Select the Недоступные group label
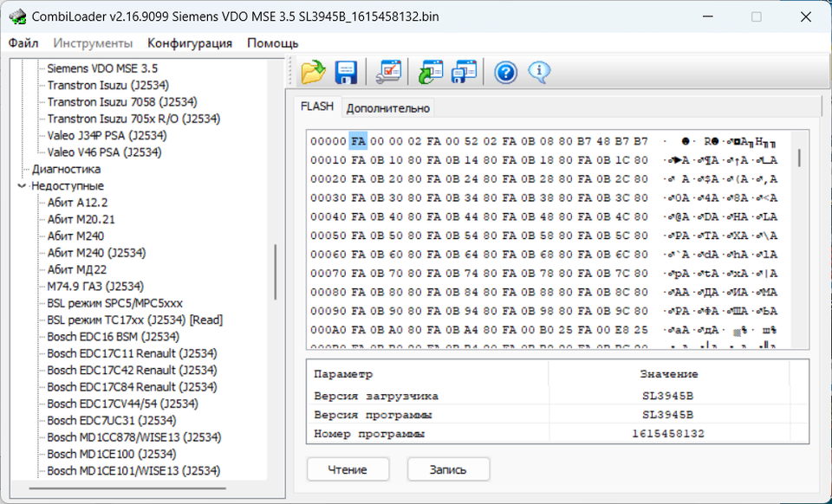Image resolution: width=832 pixels, height=504 pixels. 68,186
